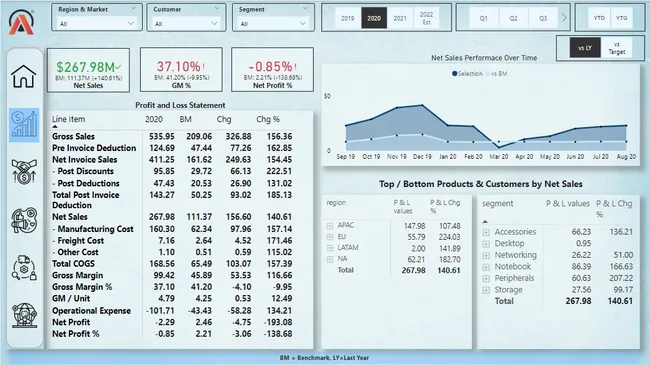Switch comparison to vs LY
Screen dimensions: 650x365
[x=585, y=48]
